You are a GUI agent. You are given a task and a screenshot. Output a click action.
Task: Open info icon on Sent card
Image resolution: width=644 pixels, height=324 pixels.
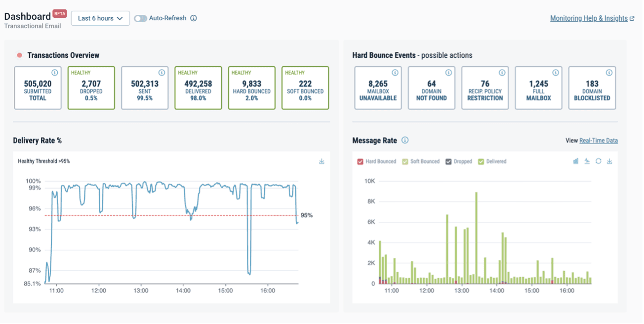click(x=162, y=73)
